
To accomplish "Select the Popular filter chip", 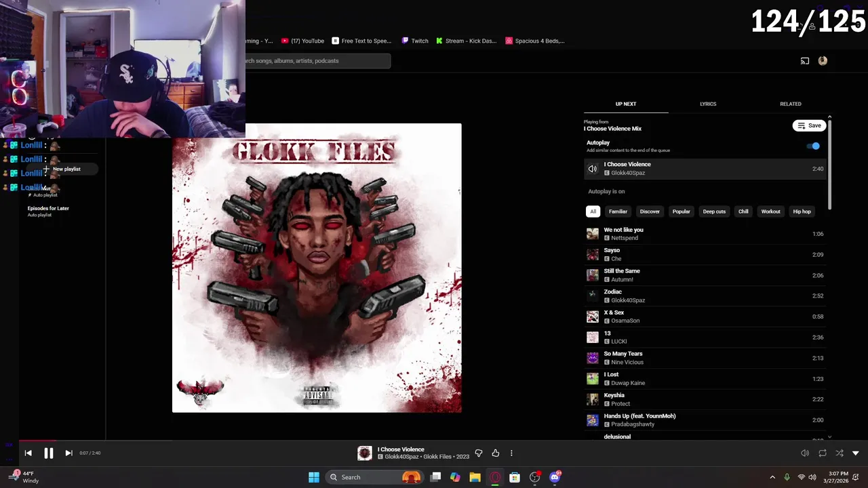I will pyautogui.click(x=681, y=211).
